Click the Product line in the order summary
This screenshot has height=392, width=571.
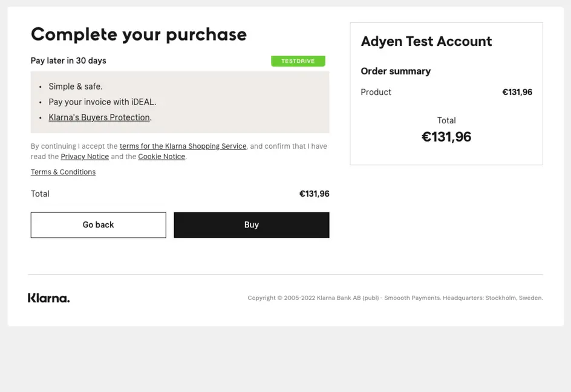click(x=376, y=92)
